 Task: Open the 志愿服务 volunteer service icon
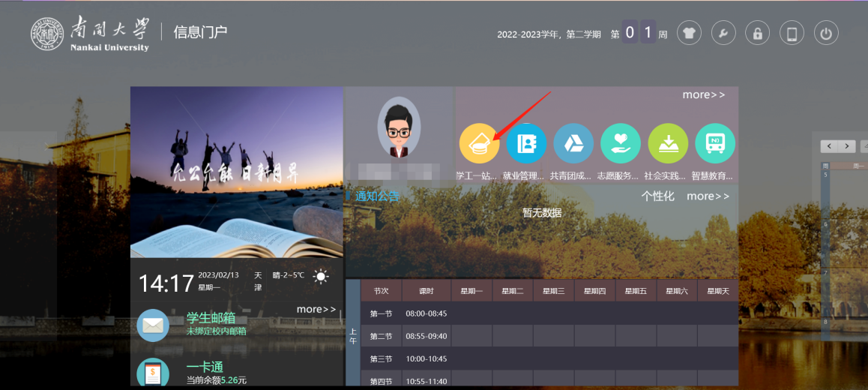coord(621,144)
